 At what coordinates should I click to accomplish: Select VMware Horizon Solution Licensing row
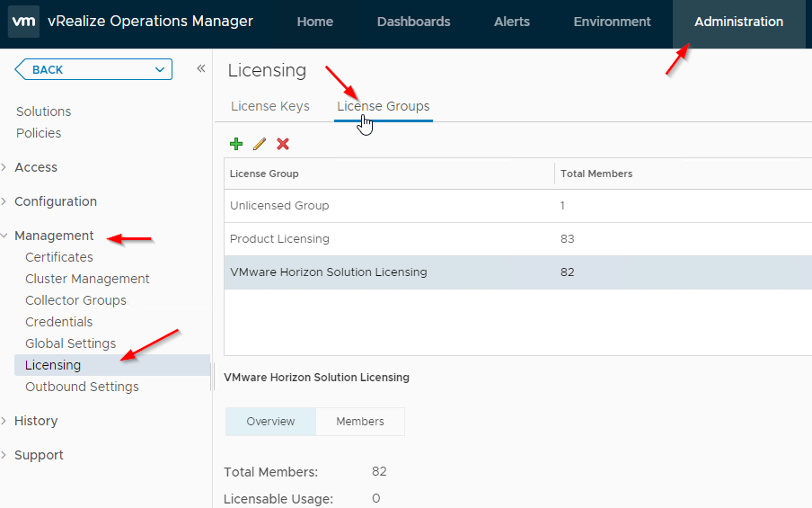(x=518, y=272)
